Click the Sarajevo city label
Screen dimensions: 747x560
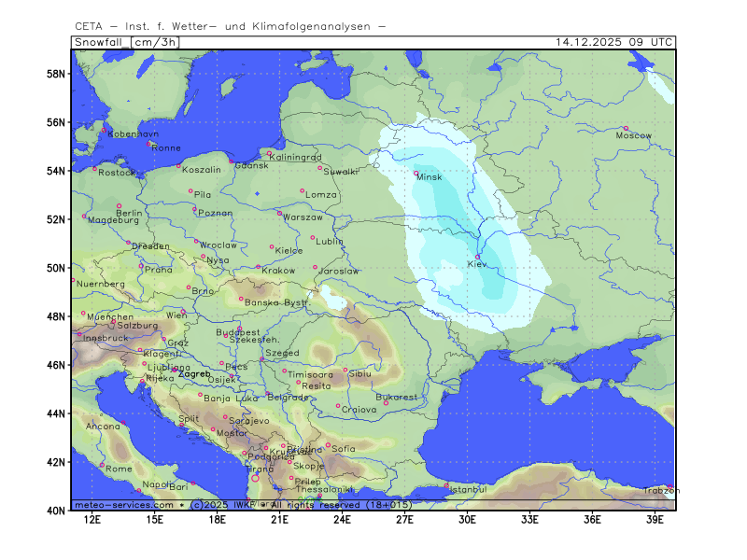(x=249, y=421)
